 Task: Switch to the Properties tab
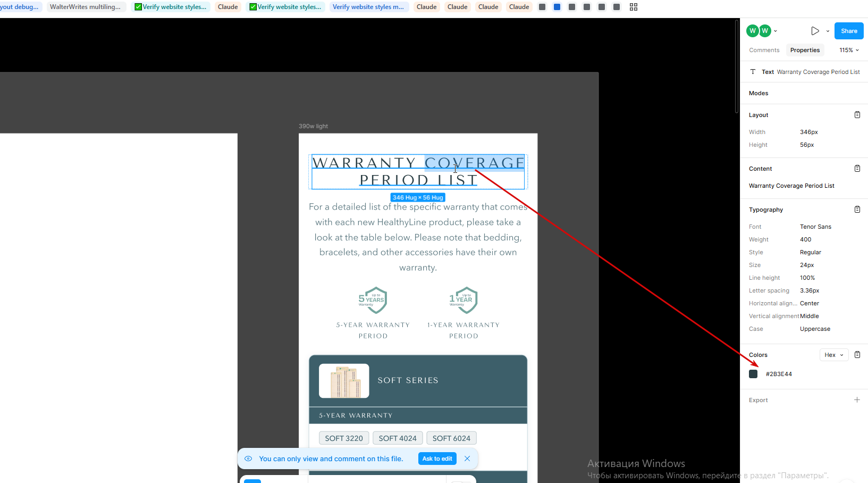click(x=805, y=50)
